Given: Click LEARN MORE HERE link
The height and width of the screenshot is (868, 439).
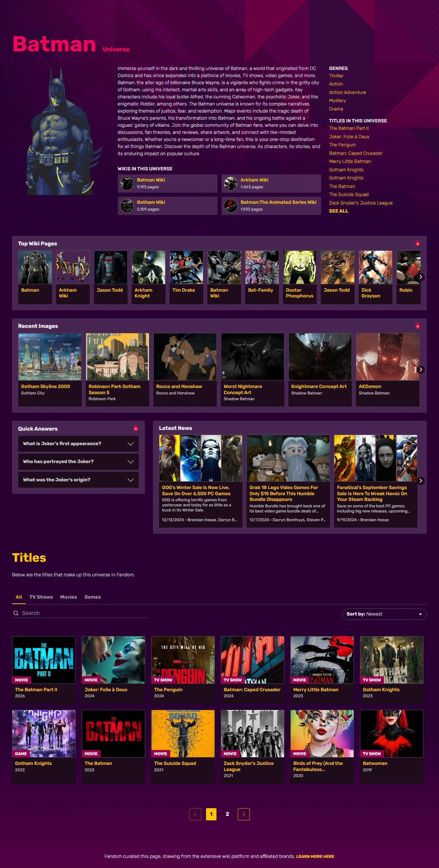Looking at the screenshot, I should pyautogui.click(x=315, y=857).
